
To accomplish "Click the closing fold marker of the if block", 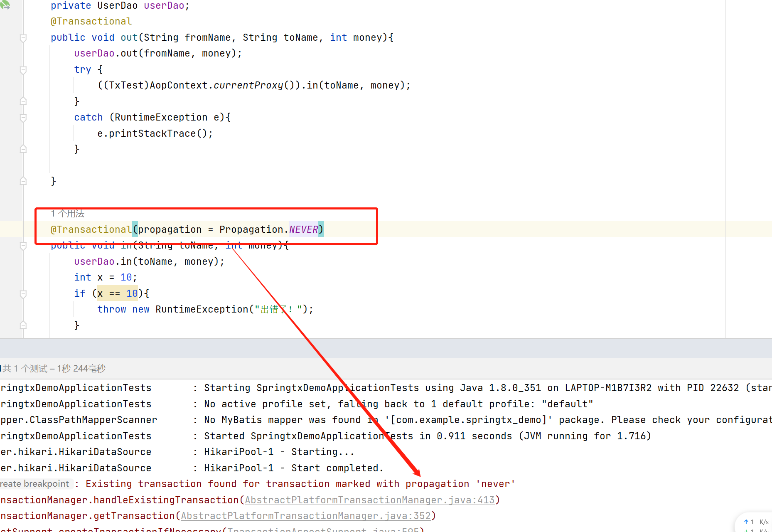I will (x=23, y=325).
